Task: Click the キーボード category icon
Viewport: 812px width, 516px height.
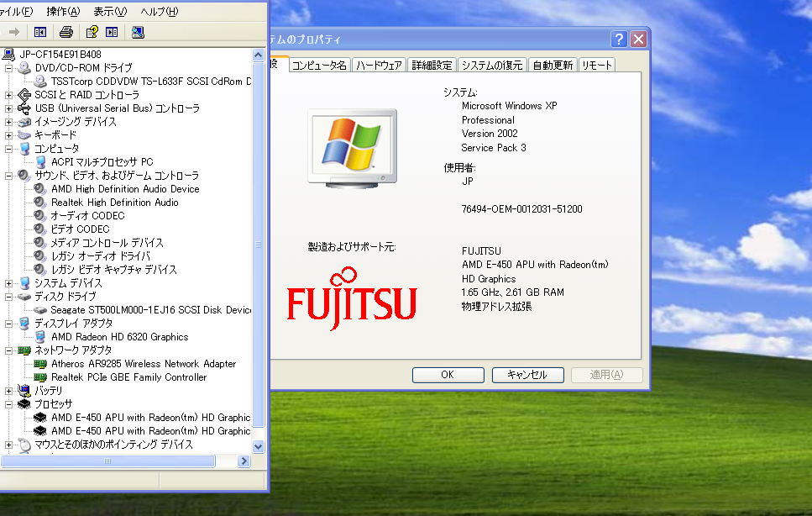Action: coord(24,135)
